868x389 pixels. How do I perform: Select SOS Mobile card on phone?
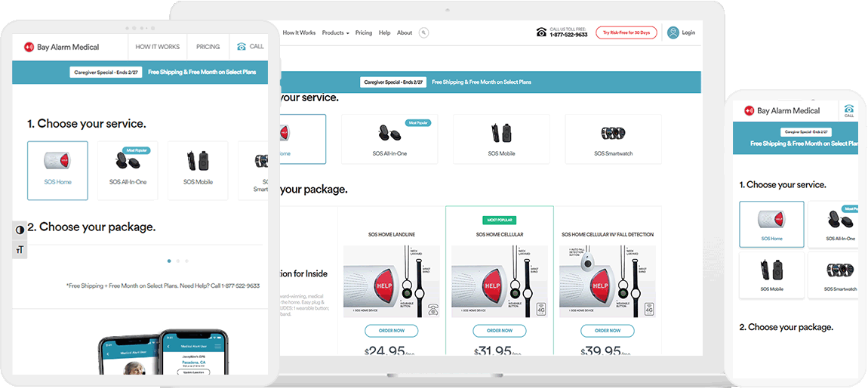771,275
